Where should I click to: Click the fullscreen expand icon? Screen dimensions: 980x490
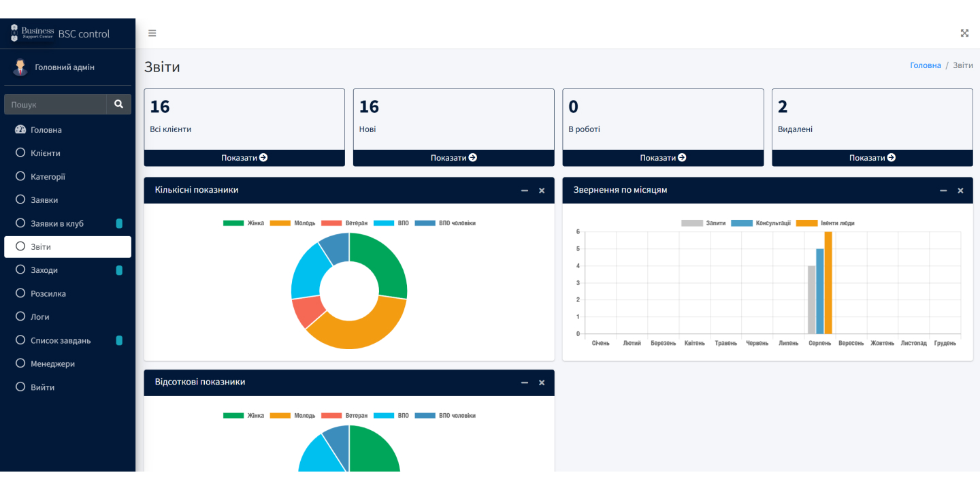point(964,33)
